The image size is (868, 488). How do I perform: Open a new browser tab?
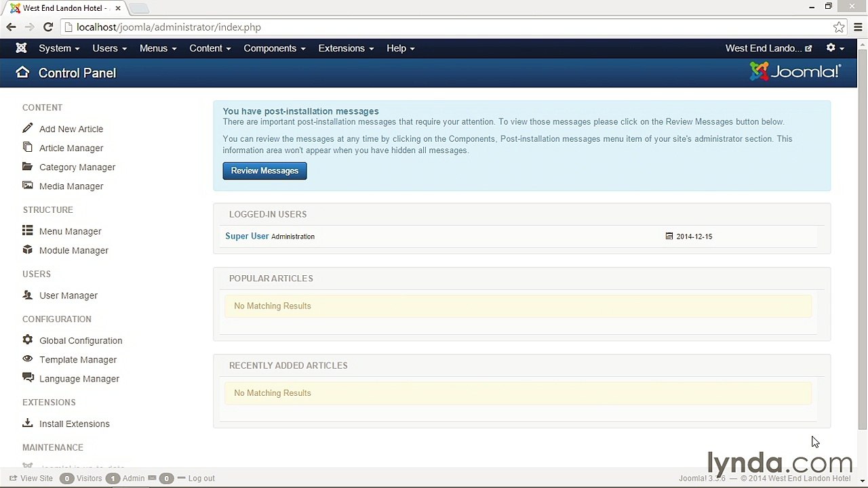(138, 8)
